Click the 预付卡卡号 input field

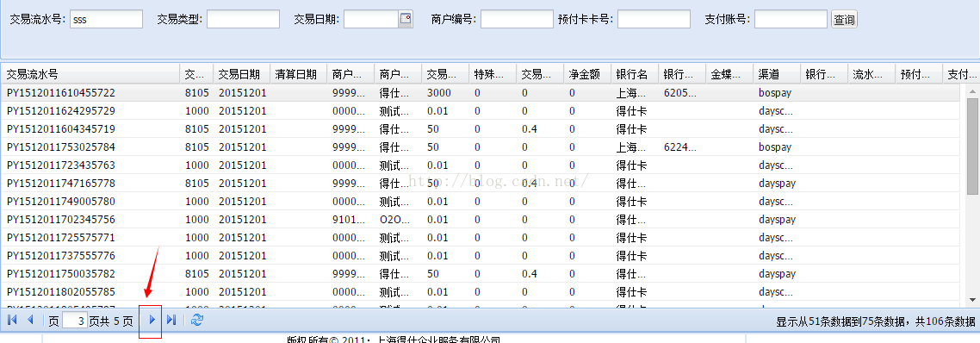(654, 20)
